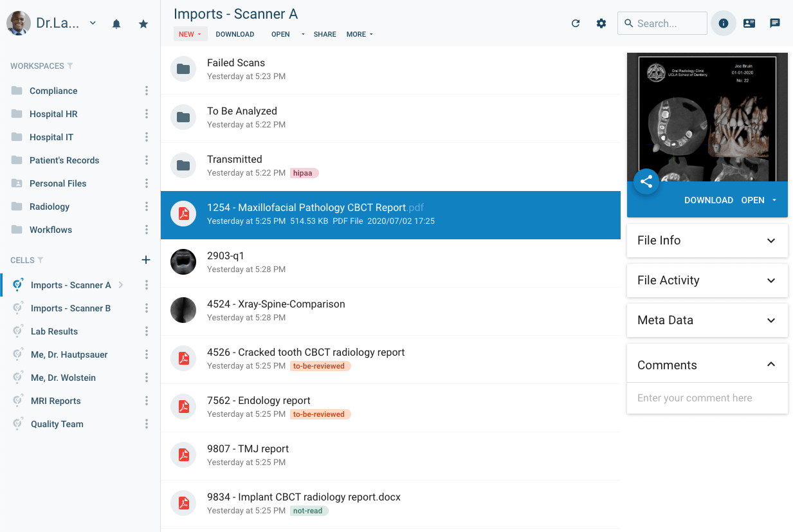Click PDF icon of 9807 - TMJ report
This screenshot has width=793, height=532.
(183, 455)
